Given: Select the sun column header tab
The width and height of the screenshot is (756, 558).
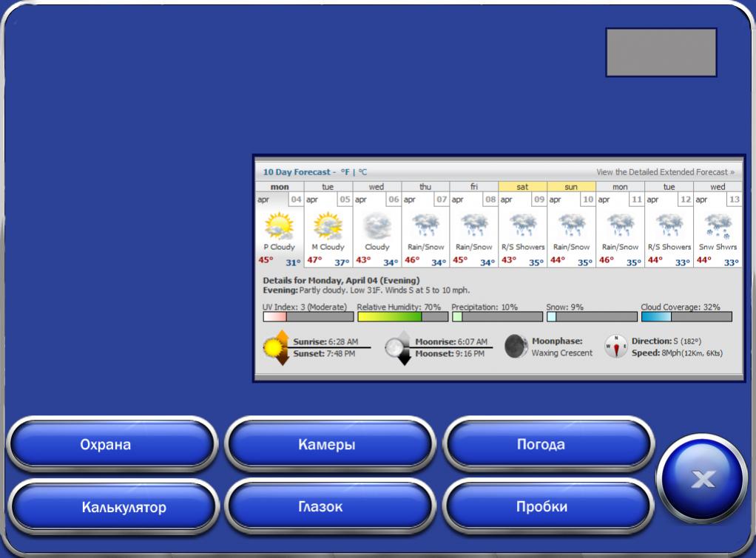Looking at the screenshot, I should pos(571,187).
